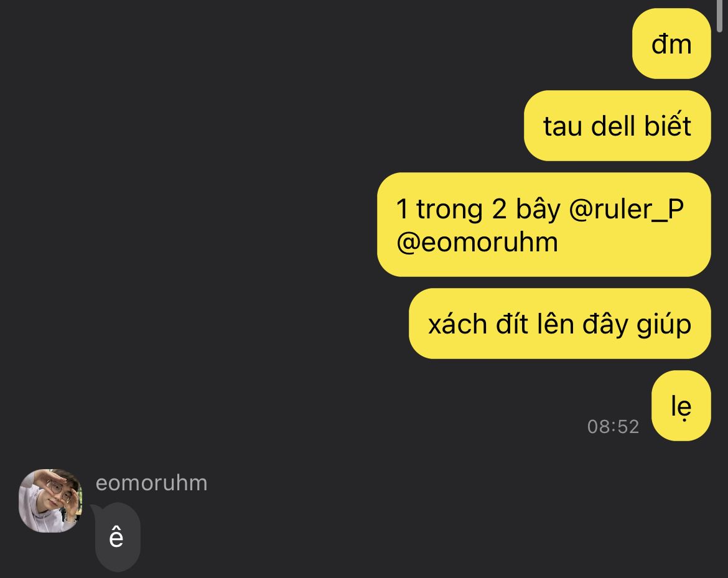
Task: Click the word "giúp" in yellow message
Action: tap(664, 324)
